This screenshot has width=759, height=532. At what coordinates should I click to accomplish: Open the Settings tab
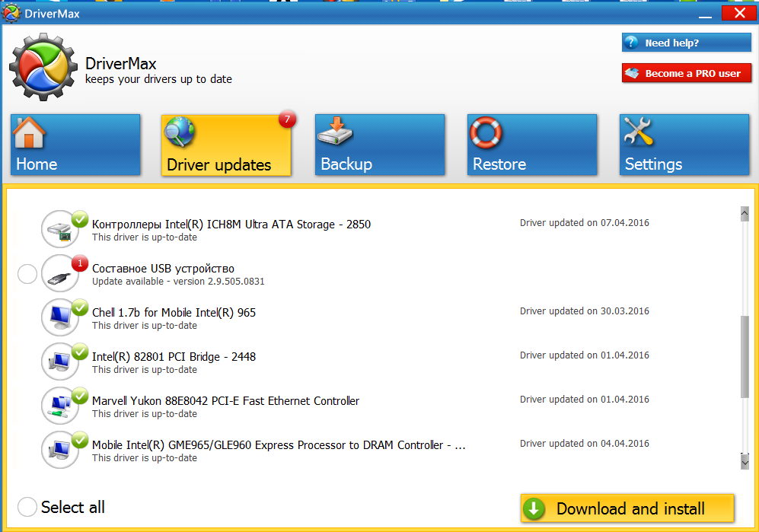coord(684,145)
